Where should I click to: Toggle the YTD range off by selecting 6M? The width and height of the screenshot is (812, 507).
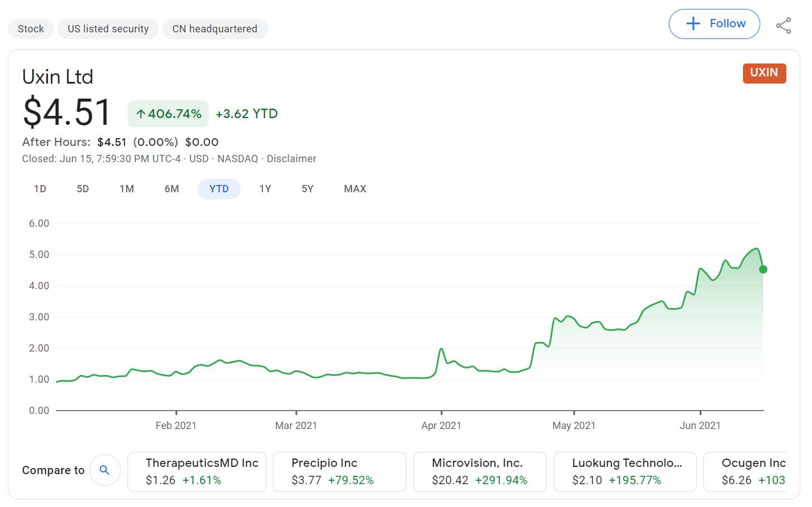click(x=172, y=189)
